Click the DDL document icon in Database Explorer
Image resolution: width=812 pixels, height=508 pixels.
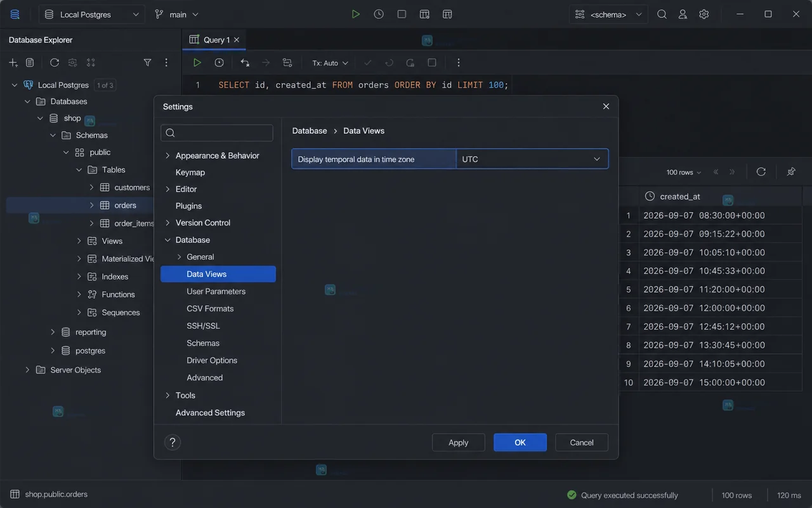[x=30, y=63]
